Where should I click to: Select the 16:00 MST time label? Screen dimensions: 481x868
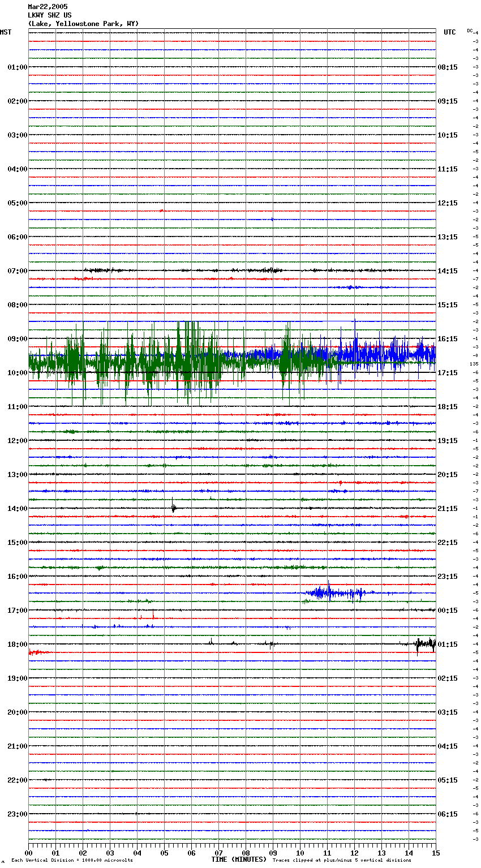(18, 577)
